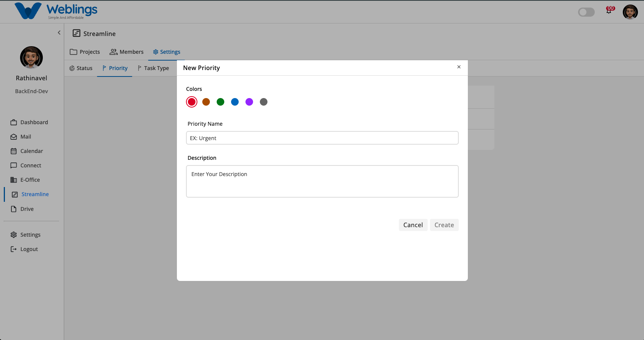Open the notification bell
This screenshot has width=644, height=340.
(609, 11)
